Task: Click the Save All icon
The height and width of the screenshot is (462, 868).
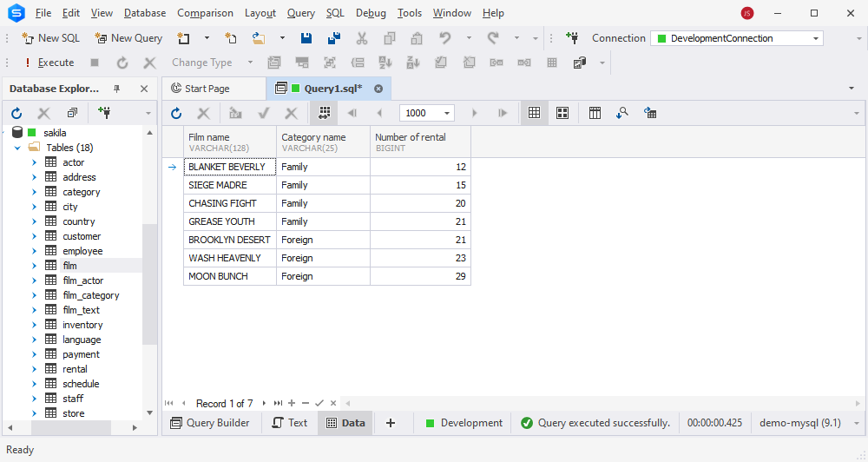Action: (334, 38)
